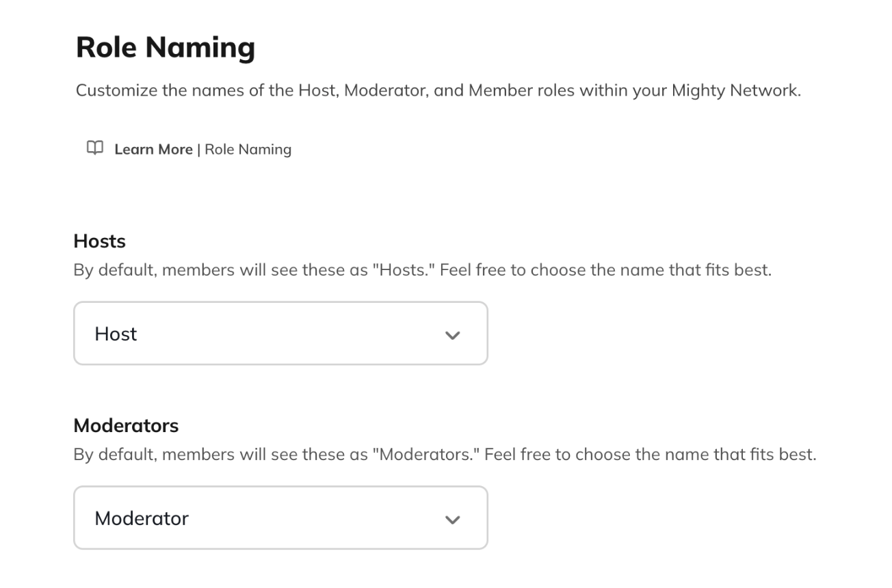Image resolution: width=892 pixels, height=588 pixels.
Task: Click the chevron arrow in the Host dropdown
Action: coord(452,335)
